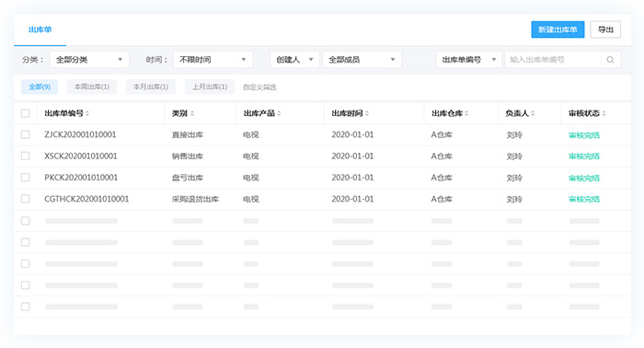Sort by 负责人 column arrows

(x=533, y=113)
